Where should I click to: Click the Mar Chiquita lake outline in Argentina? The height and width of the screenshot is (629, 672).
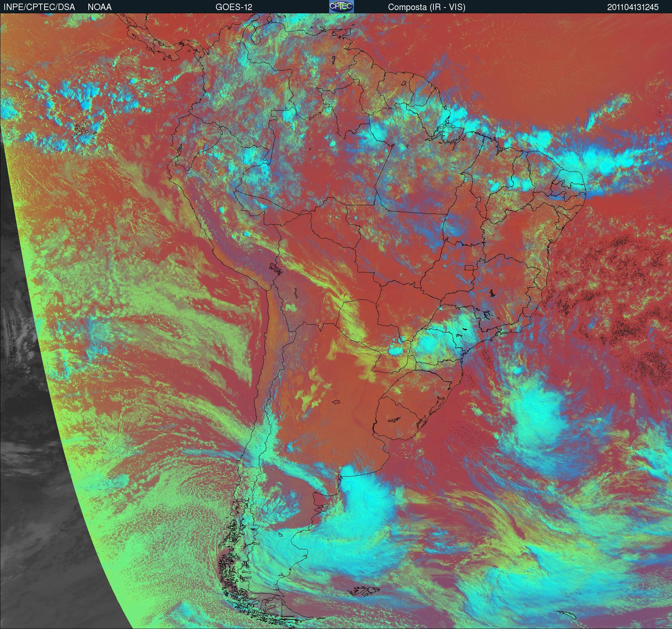tap(336, 402)
